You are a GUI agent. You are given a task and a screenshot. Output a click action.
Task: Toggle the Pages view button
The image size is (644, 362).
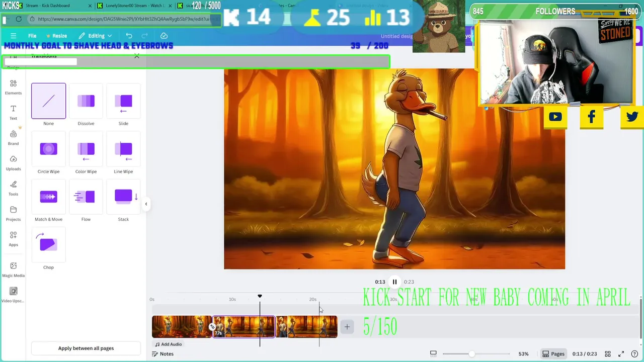(553, 354)
